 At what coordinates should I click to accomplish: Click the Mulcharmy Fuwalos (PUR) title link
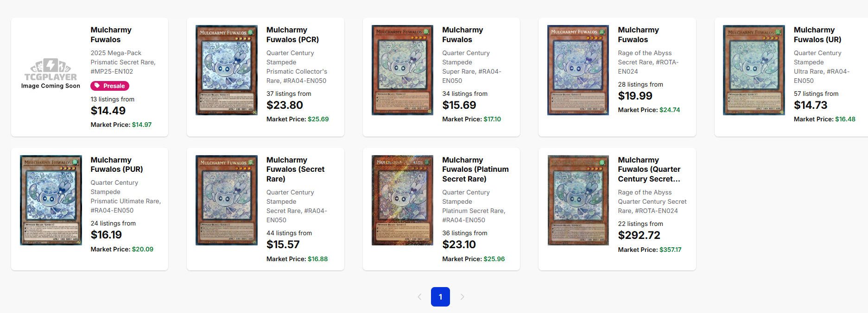point(116,164)
